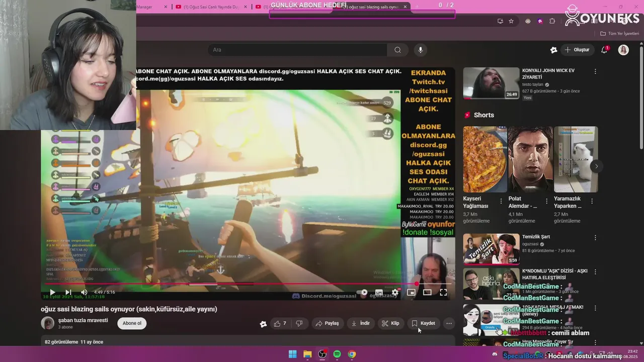Click Kaydet to save video
The image size is (644, 362).
423,323
